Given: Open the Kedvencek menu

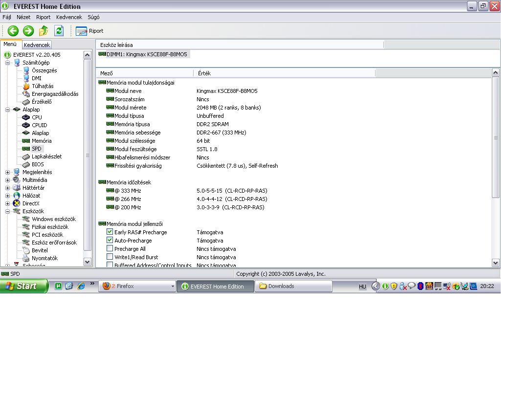Looking at the screenshot, I should 69,17.
